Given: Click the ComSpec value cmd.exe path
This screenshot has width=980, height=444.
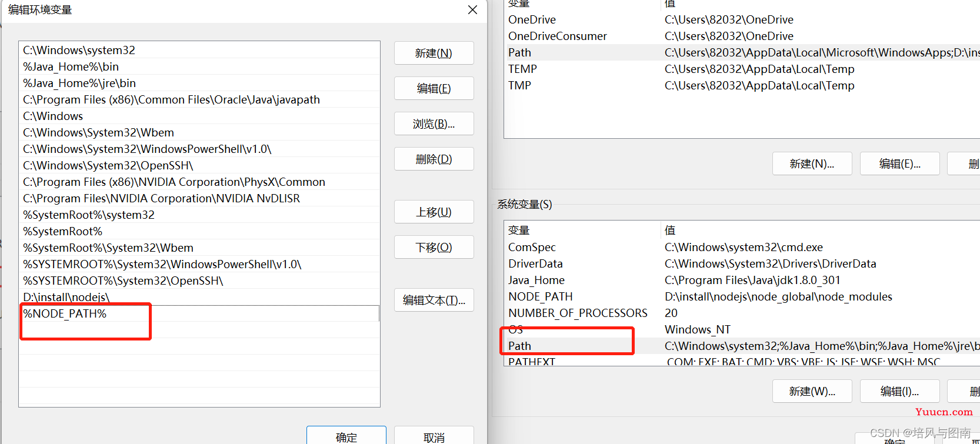Looking at the screenshot, I should pos(744,247).
